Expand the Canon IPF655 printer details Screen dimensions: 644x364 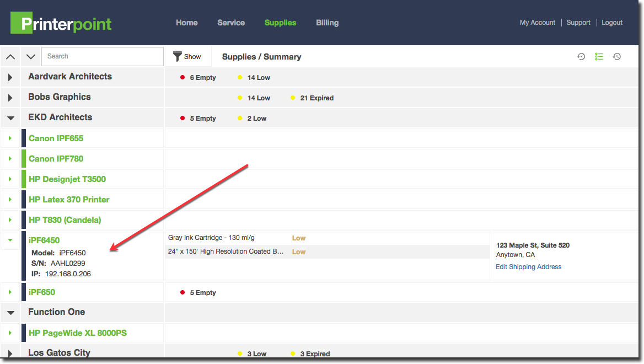(x=11, y=138)
